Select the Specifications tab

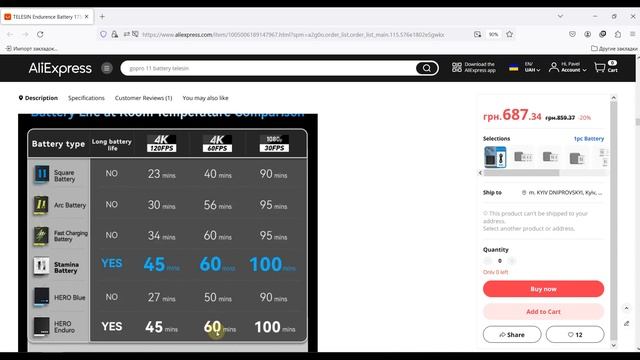(86, 98)
